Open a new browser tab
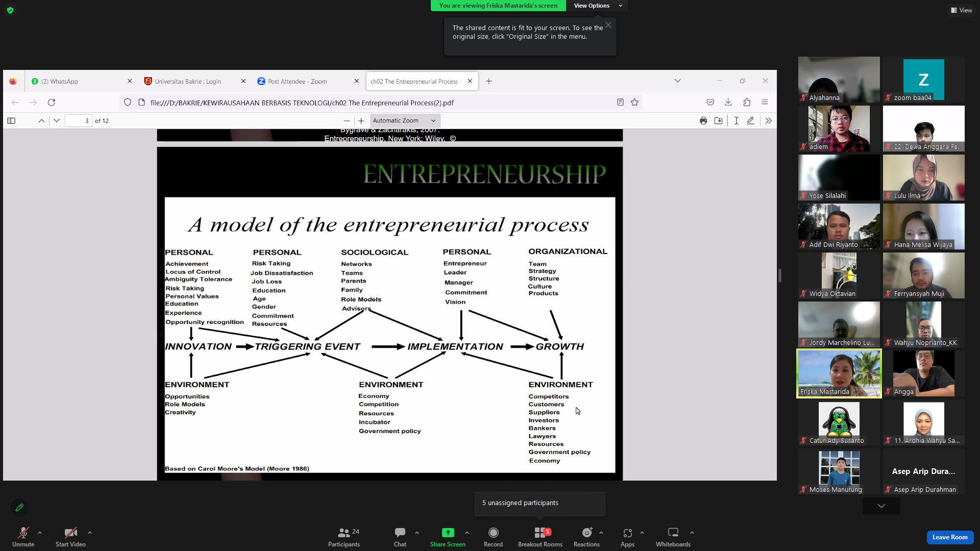This screenshot has height=551, width=980. coord(489,81)
